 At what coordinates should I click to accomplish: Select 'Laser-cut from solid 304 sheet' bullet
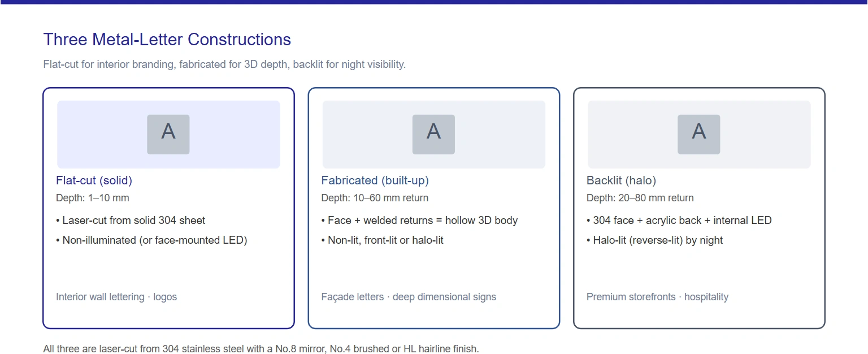(x=131, y=221)
